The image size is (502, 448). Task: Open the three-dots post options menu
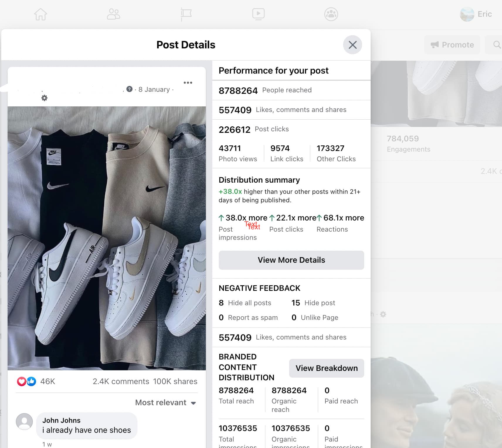[x=188, y=83]
